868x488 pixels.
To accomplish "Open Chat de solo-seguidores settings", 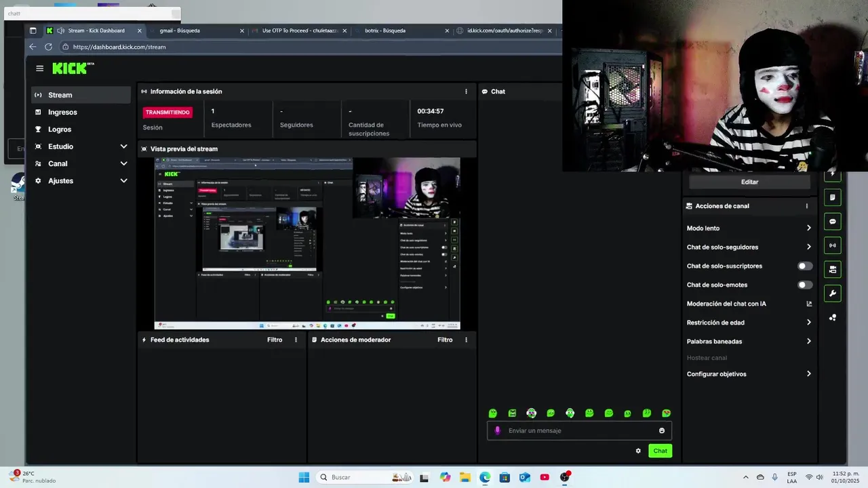I will 749,247.
